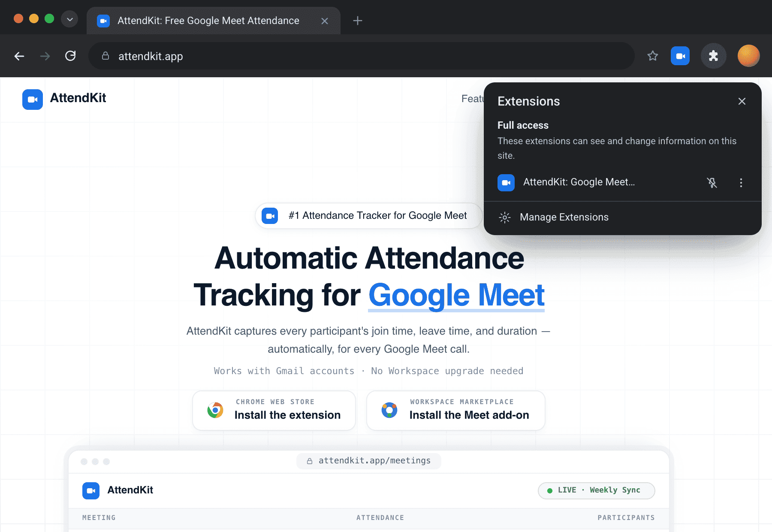Open the Chrome profile avatar
772x532 pixels.
click(749, 56)
